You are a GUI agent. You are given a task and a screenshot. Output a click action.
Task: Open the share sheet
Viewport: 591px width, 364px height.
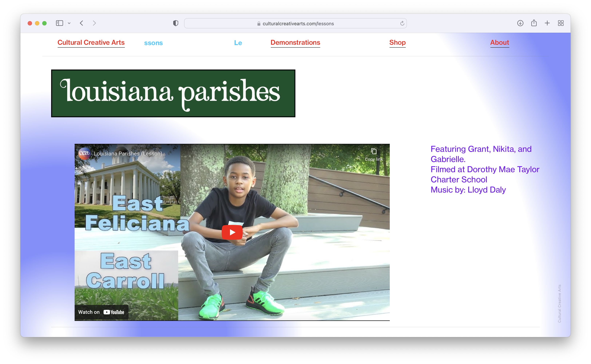coord(534,23)
